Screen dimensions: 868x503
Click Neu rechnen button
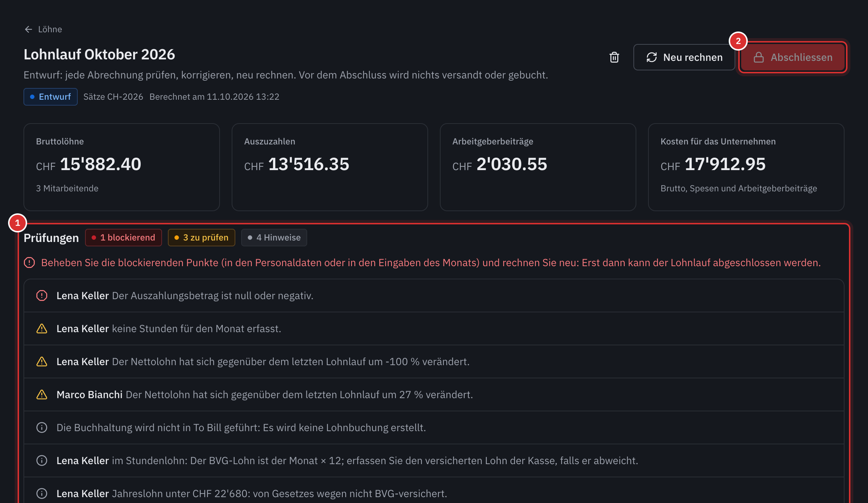point(684,57)
